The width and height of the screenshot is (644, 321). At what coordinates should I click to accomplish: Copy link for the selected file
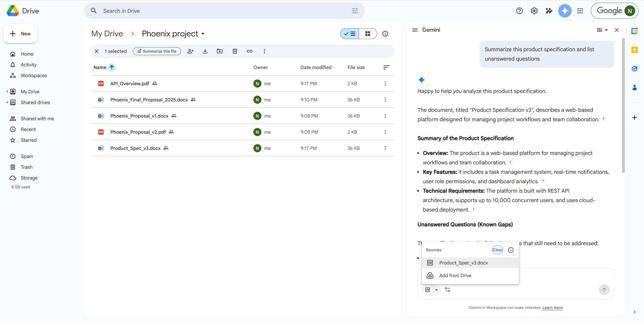(250, 51)
